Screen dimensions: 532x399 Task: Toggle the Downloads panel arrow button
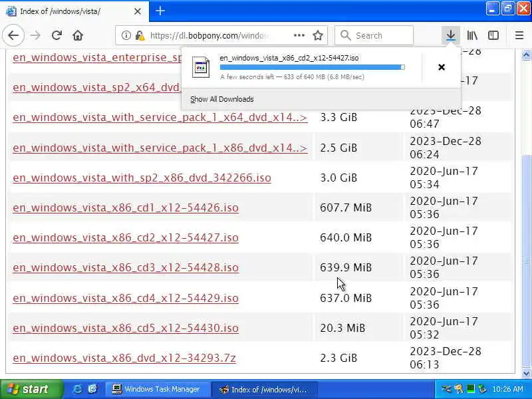click(451, 35)
